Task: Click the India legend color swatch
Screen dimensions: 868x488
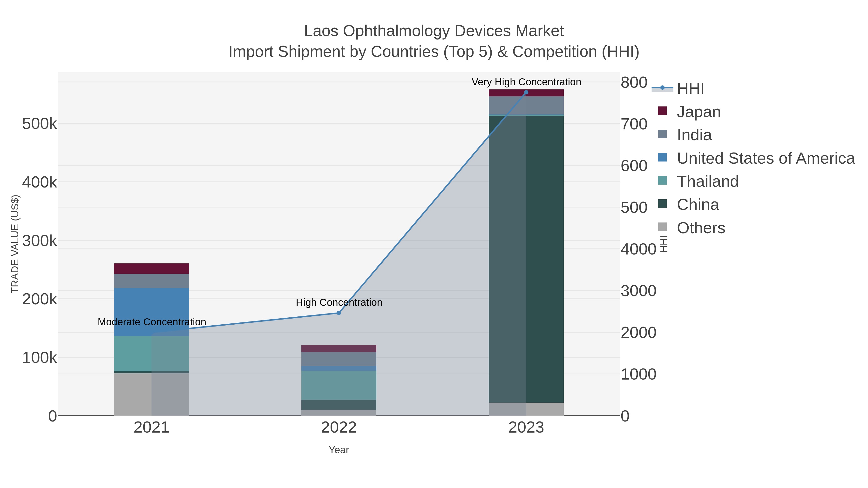Action: tap(663, 134)
